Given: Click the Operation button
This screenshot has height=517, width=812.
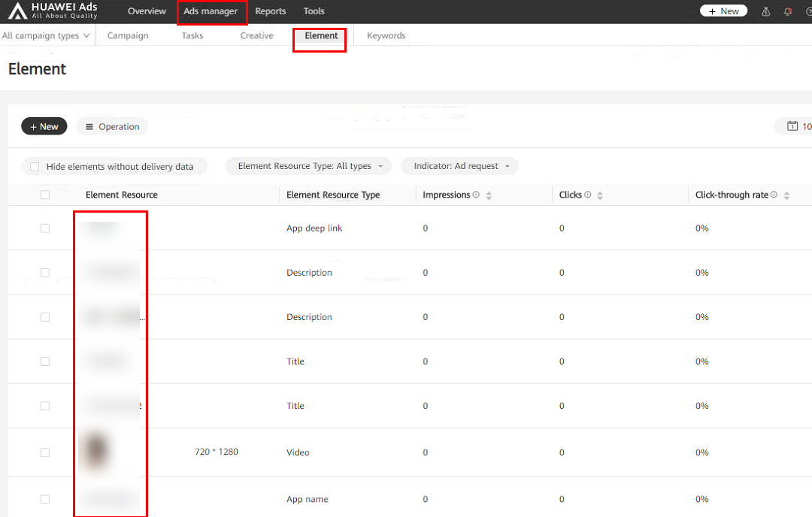Looking at the screenshot, I should tap(112, 126).
